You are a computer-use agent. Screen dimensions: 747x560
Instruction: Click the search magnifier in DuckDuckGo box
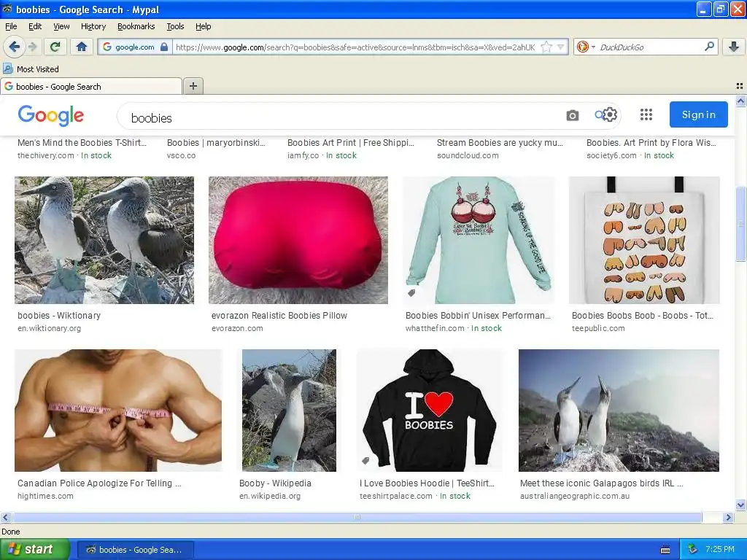(x=709, y=47)
